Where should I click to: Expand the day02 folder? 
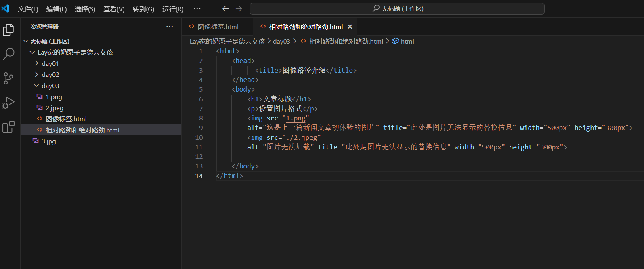point(50,75)
